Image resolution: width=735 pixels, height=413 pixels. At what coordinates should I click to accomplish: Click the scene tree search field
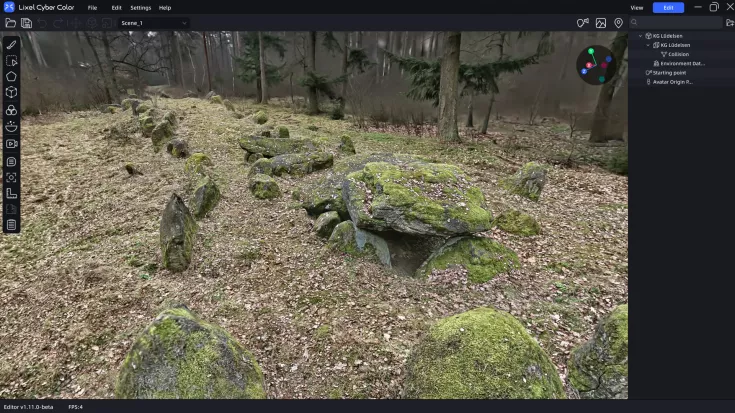[x=675, y=22]
